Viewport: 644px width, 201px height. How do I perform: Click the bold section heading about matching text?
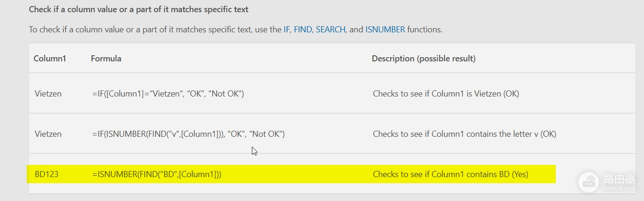coord(139,9)
